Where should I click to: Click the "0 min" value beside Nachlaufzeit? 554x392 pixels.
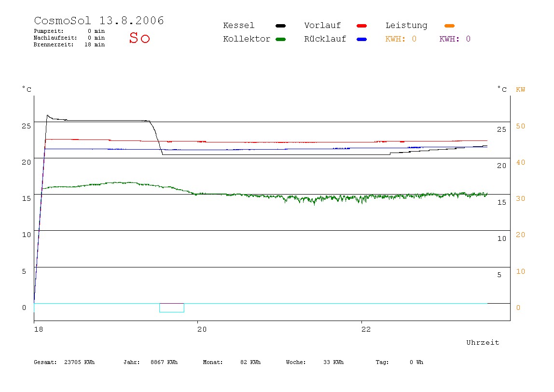[96, 38]
